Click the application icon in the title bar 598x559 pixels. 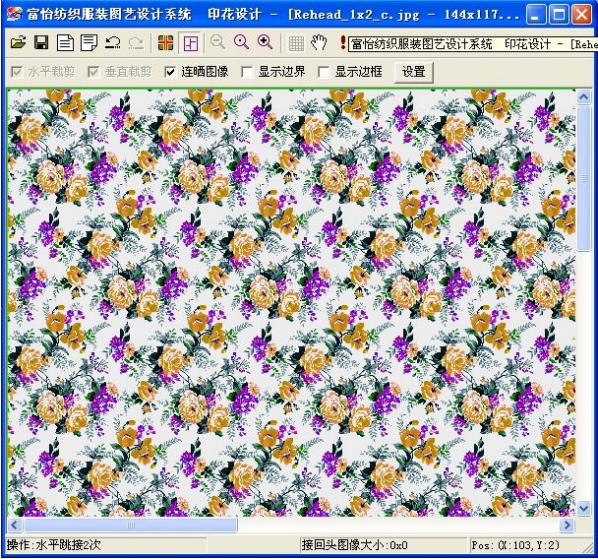tap(14, 14)
